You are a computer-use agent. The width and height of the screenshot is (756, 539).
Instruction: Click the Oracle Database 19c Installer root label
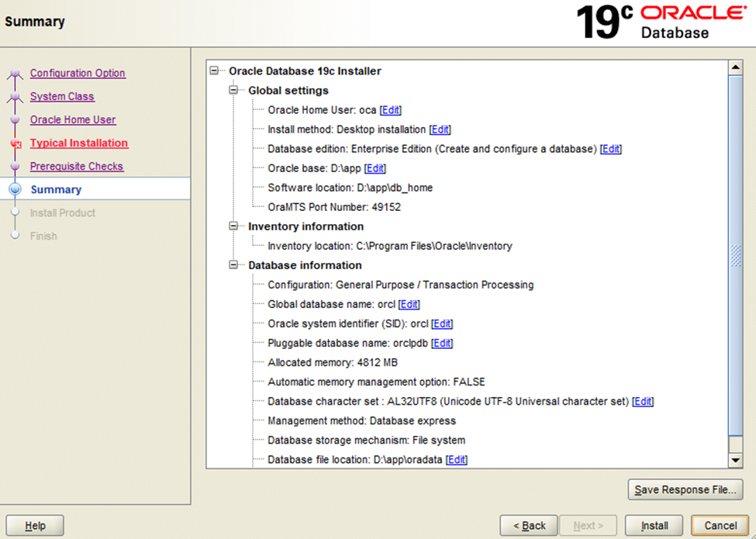point(305,71)
